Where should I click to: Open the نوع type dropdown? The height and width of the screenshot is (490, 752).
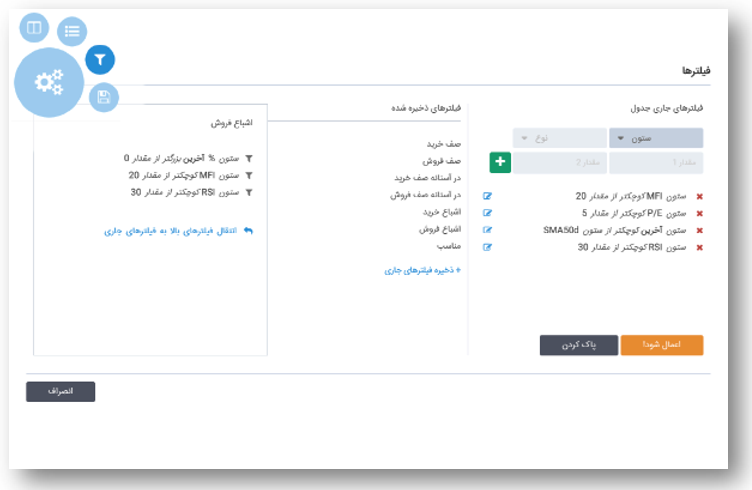[x=560, y=138]
